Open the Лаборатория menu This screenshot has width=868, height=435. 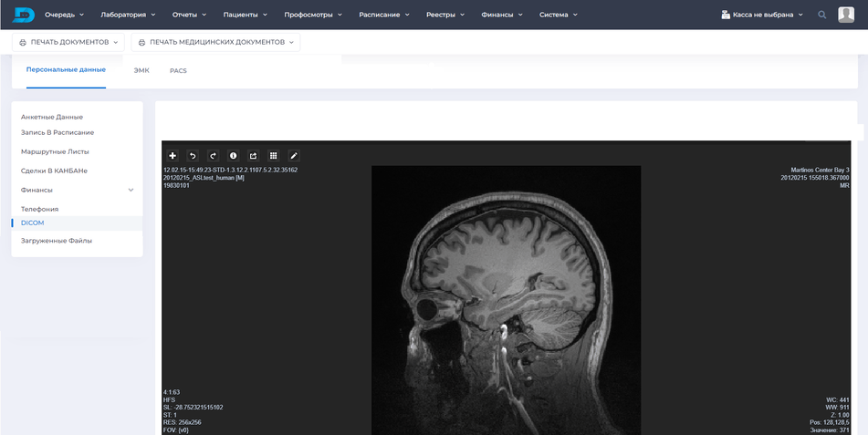point(128,15)
